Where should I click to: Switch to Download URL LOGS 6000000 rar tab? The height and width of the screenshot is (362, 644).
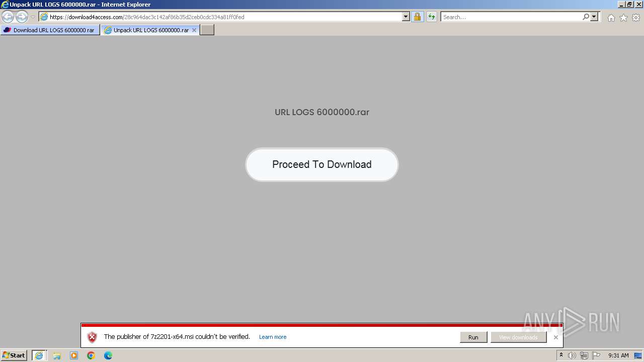(50, 30)
